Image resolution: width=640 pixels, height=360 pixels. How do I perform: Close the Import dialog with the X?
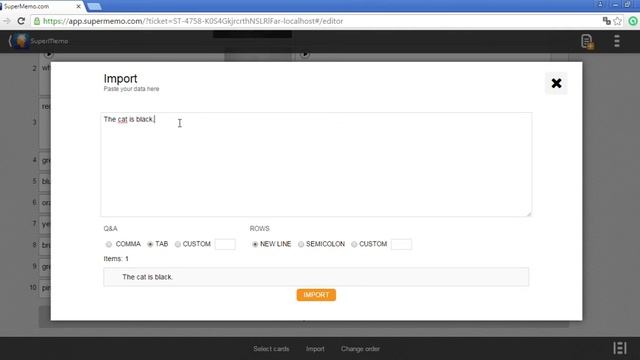point(556,83)
